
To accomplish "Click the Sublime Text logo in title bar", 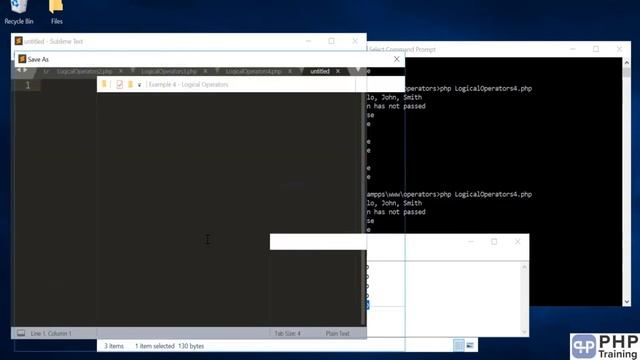I will pyautogui.click(x=18, y=41).
